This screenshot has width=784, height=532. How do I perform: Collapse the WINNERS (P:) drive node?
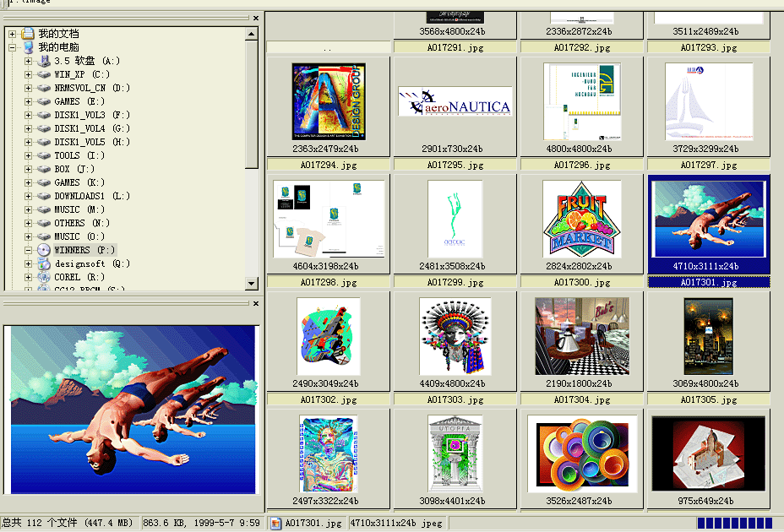coord(28,250)
